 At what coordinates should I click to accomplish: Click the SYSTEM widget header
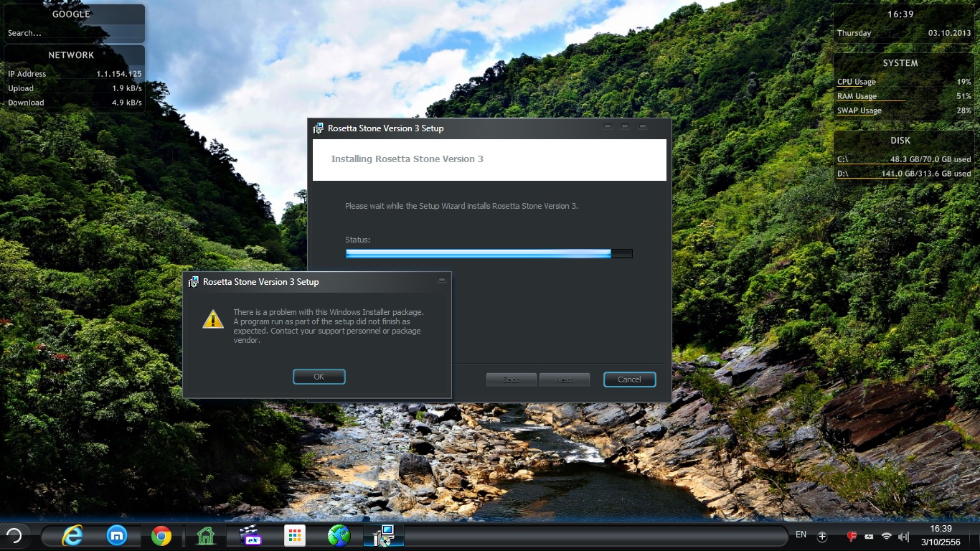pos(900,63)
